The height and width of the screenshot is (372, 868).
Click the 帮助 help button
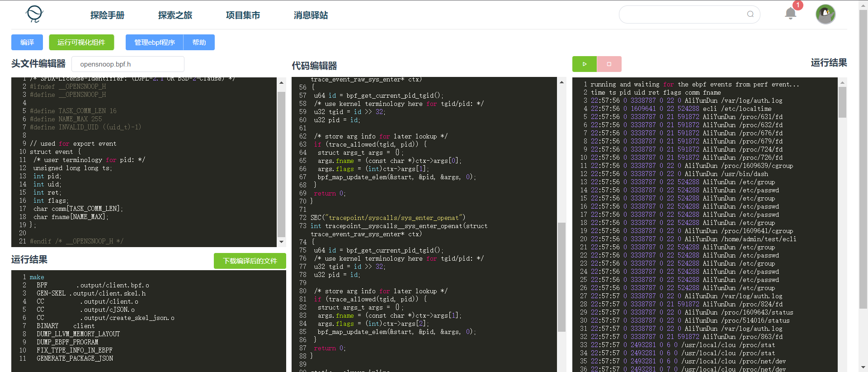click(x=199, y=43)
